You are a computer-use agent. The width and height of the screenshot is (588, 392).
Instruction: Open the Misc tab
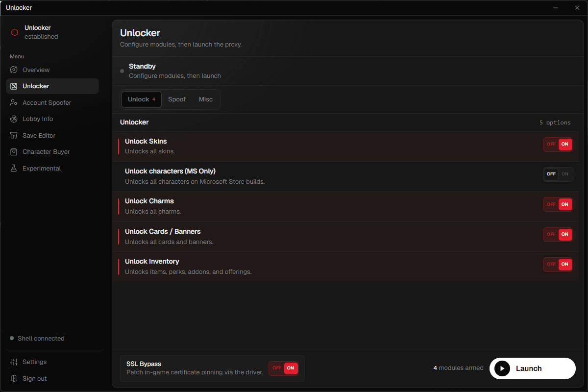pyautogui.click(x=206, y=99)
